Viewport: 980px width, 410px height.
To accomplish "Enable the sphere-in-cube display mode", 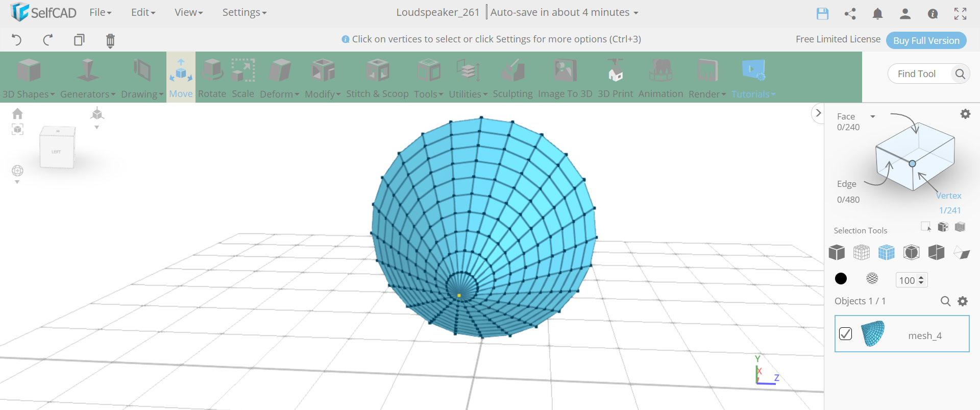I will [911, 252].
